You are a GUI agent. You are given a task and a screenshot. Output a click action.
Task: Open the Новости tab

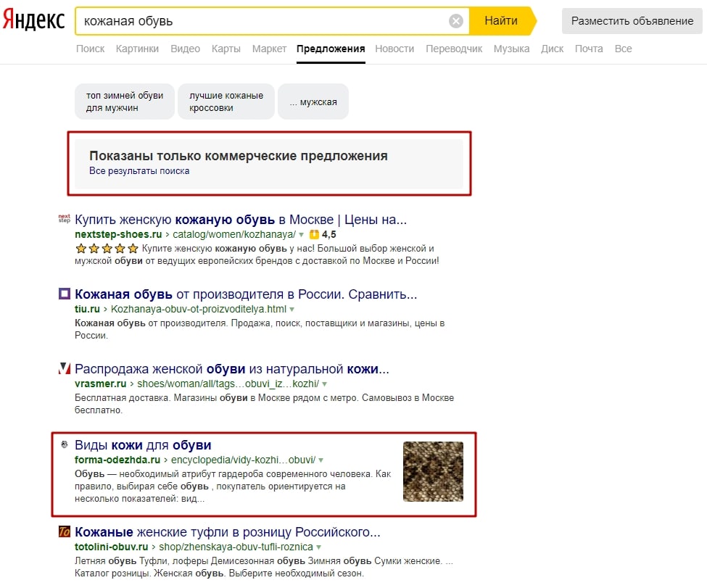coord(394,49)
